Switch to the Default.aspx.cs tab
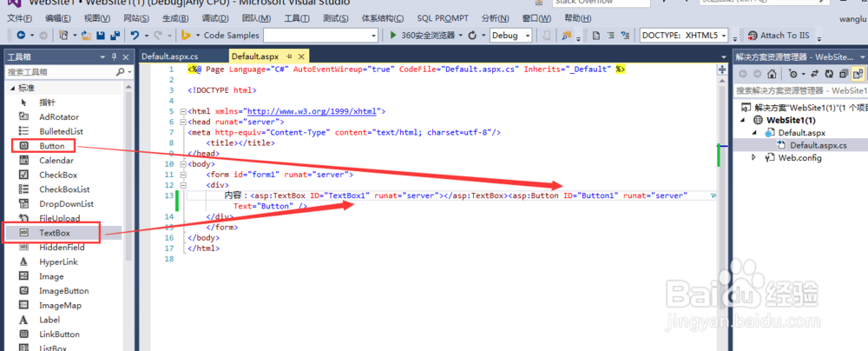 [169, 56]
